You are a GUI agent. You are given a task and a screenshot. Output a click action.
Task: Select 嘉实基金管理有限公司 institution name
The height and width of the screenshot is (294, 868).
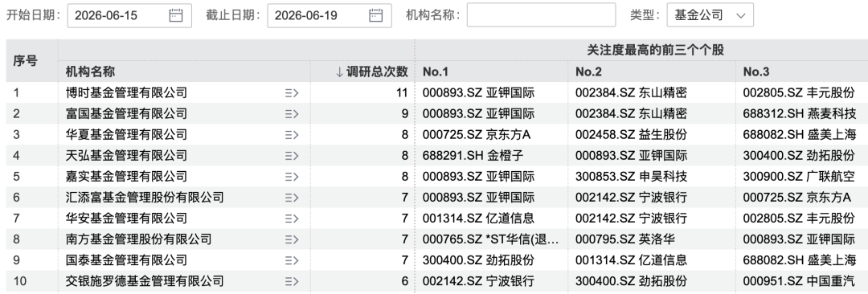126,177
